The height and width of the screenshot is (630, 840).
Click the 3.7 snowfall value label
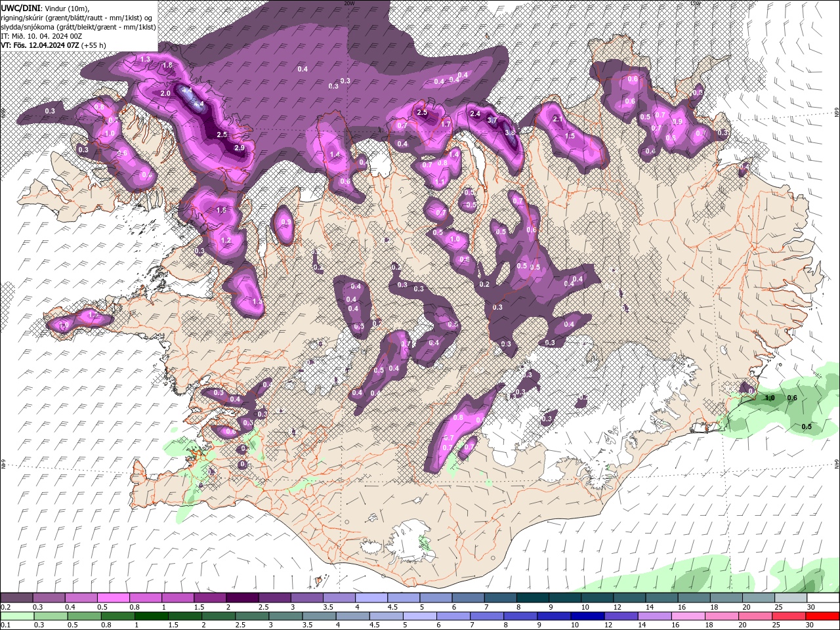[492, 120]
